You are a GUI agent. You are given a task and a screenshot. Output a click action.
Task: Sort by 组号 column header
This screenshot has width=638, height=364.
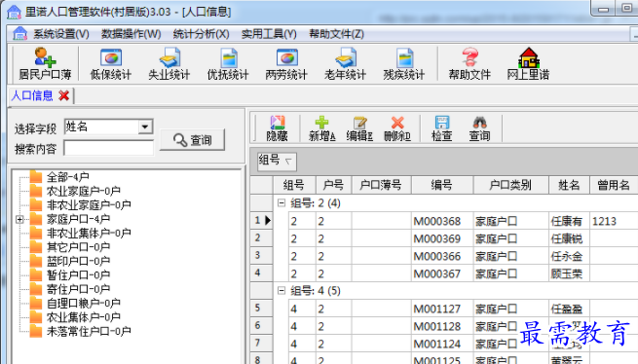294,185
